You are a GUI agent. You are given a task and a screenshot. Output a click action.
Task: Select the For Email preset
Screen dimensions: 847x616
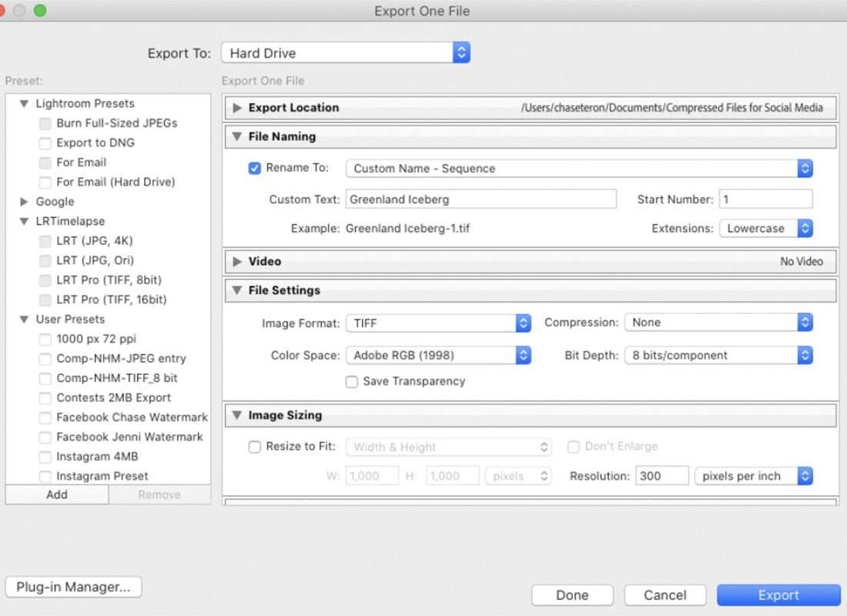pos(81,162)
